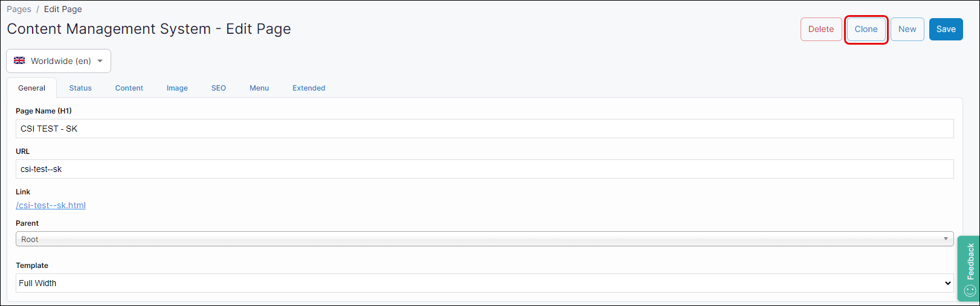980x306 pixels.
Task: Follow the /csi-test--sk.html link
Action: coord(51,205)
